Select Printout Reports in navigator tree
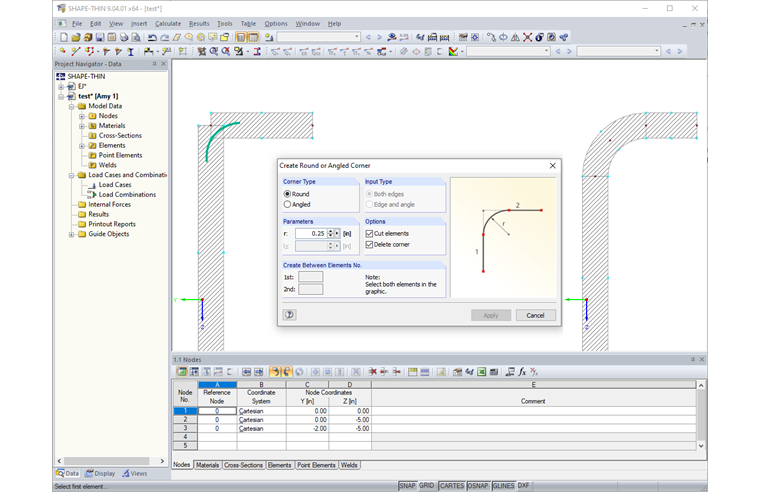760x492 pixels. [112, 224]
